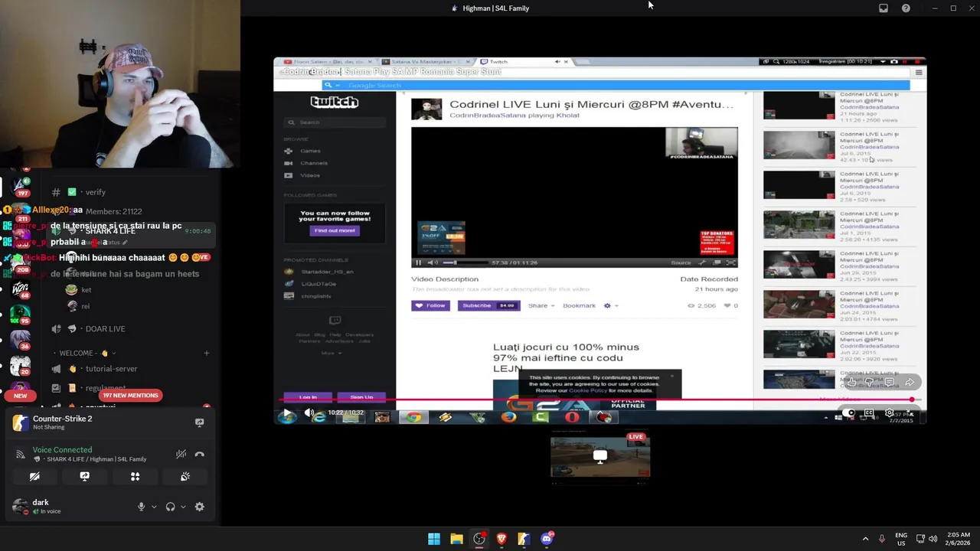Mute microphone beside dark username
This screenshot has height=551, width=980.
coord(141,507)
